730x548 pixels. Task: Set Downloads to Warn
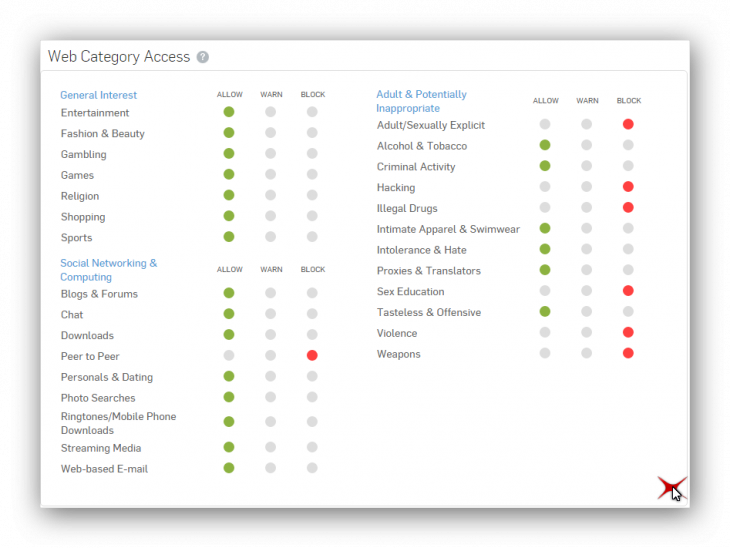270,334
